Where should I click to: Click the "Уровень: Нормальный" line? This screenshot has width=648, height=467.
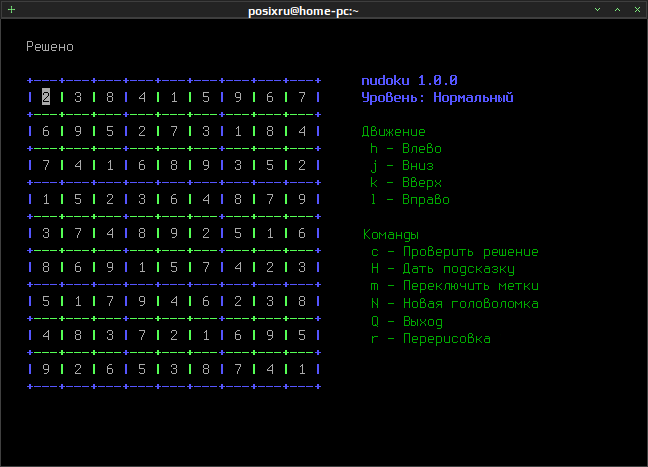[437, 98]
